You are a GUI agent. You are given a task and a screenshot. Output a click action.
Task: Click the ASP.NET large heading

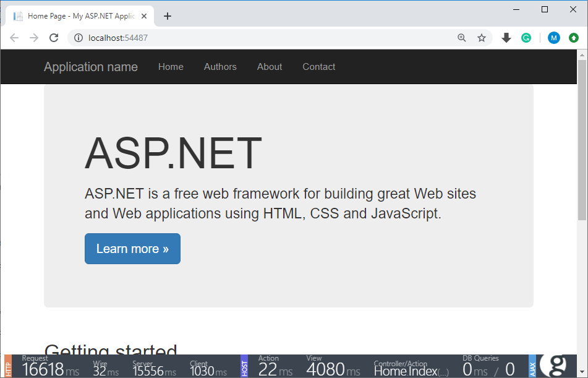click(x=173, y=153)
